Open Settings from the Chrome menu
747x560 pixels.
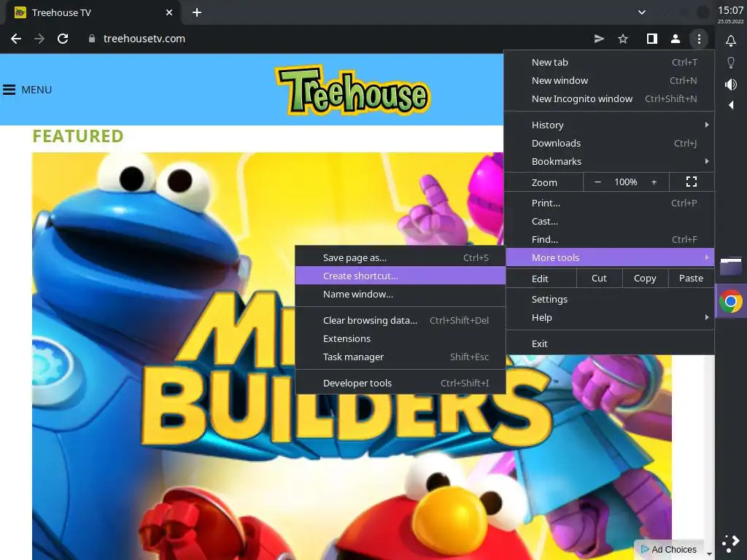[609, 299]
